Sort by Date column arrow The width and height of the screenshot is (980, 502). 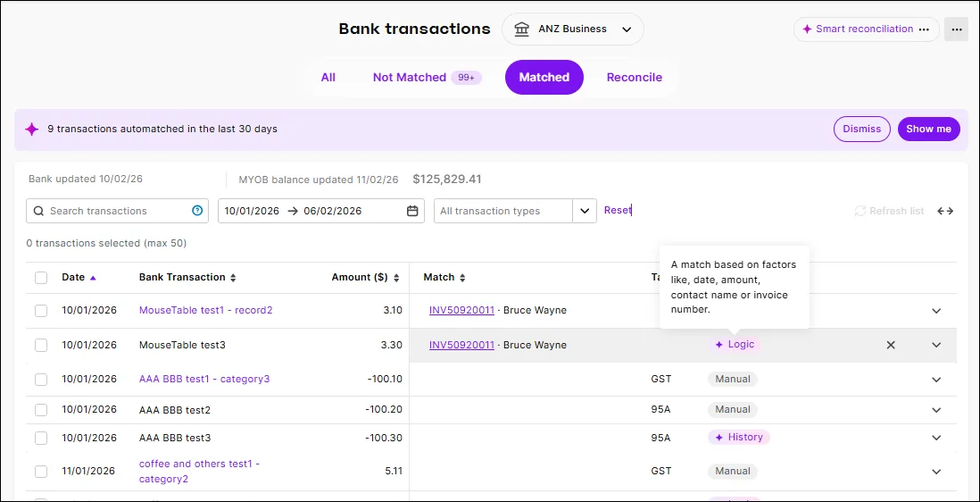pos(93,278)
